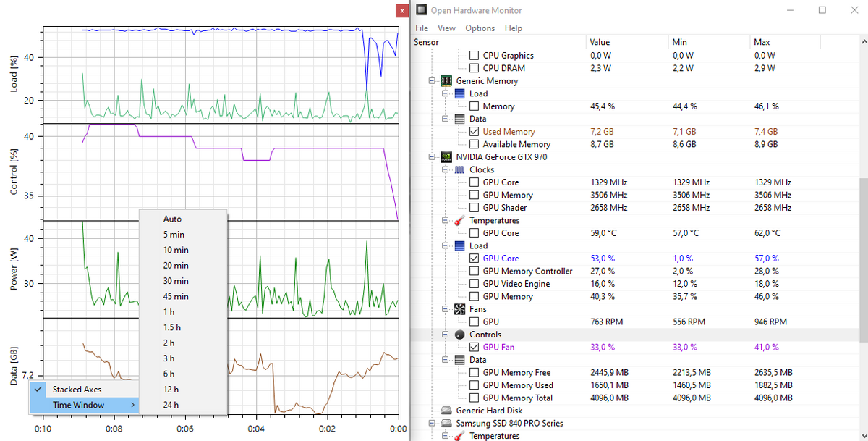Uncheck the GPU Fan control checkbox
Screen dimensions: 868x441
[474, 347]
